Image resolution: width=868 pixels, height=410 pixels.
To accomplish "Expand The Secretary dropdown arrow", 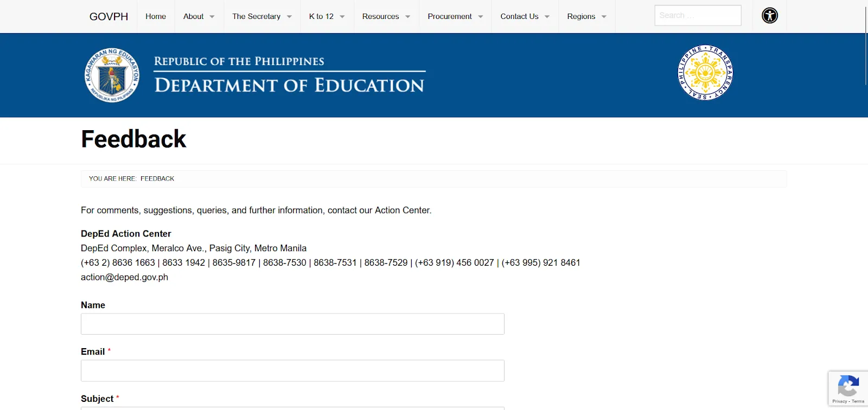I will pos(289,17).
